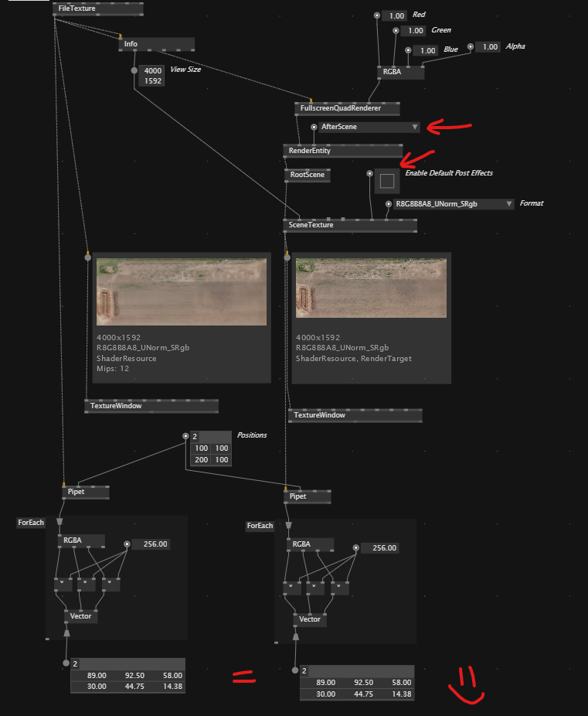Viewport: 588px width, 716px height.
Task: Open the AfterScene dropdown
Action: (414, 127)
